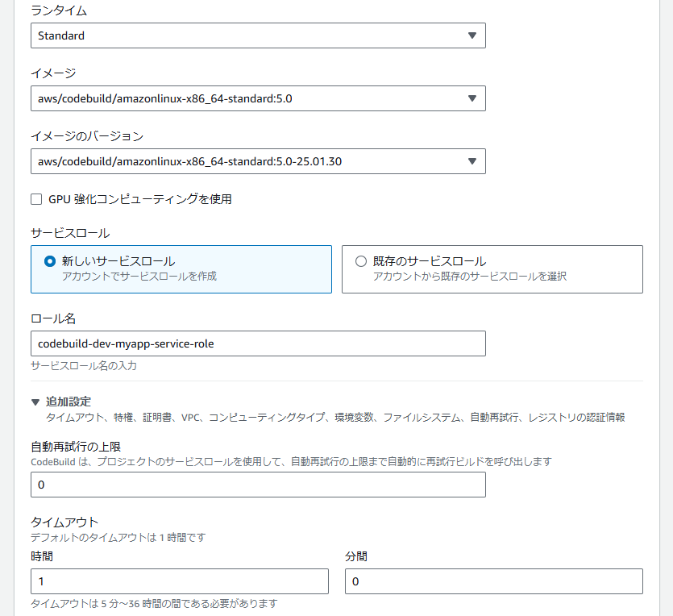Image resolution: width=673 pixels, height=616 pixels.
Task: Click the timeout 時間 input field
Action: pyautogui.click(x=179, y=581)
